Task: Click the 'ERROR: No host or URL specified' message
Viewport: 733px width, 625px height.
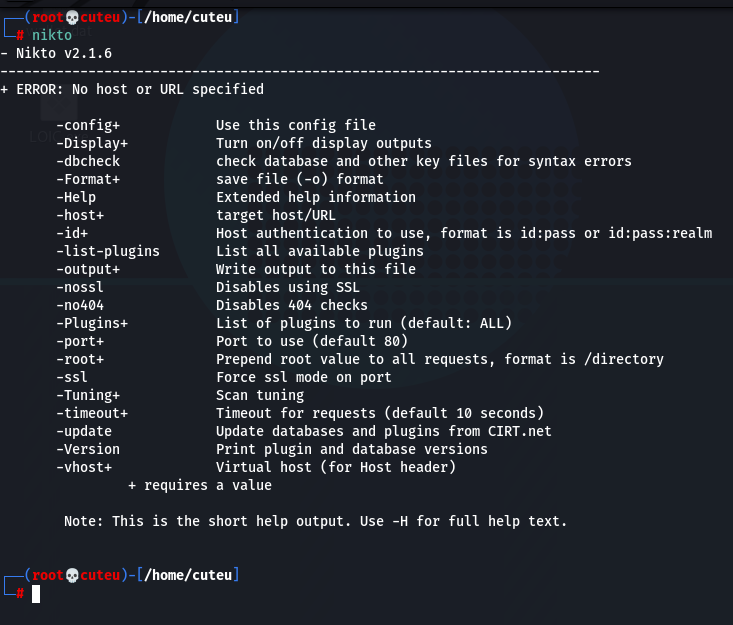Action: point(140,89)
